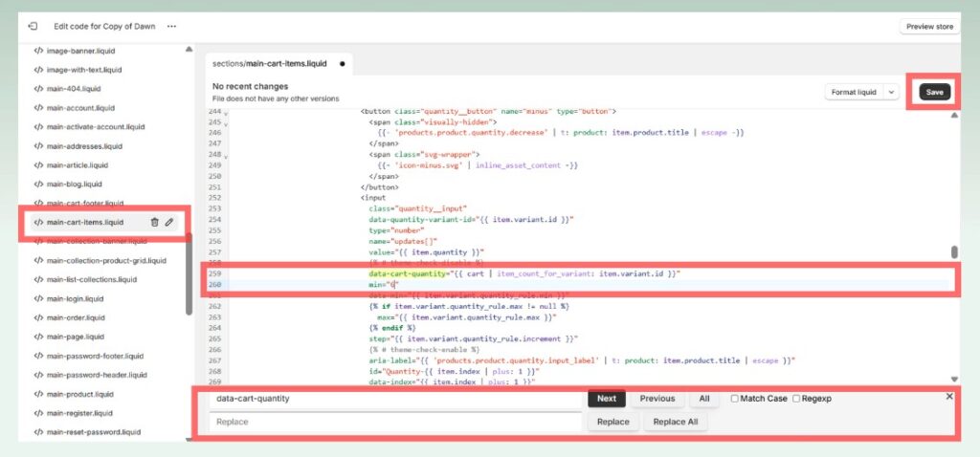
Task: Click scroll-up arrow of the file list
Action: (189, 50)
